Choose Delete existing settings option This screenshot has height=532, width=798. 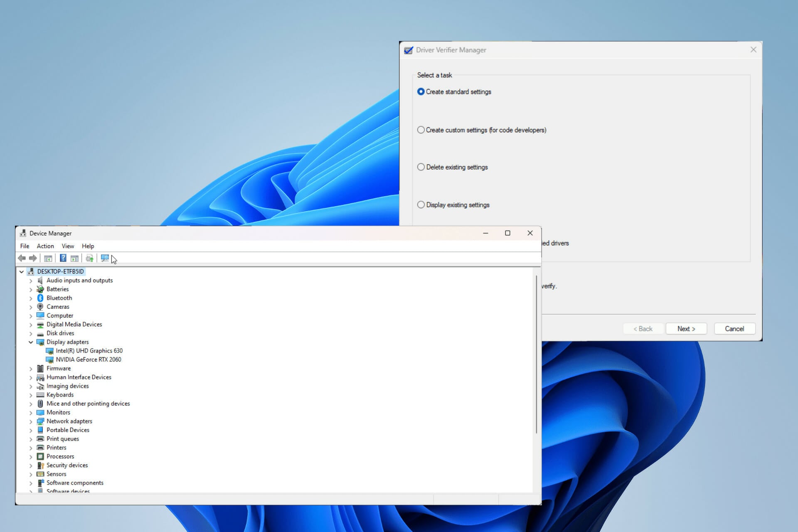pos(421,167)
